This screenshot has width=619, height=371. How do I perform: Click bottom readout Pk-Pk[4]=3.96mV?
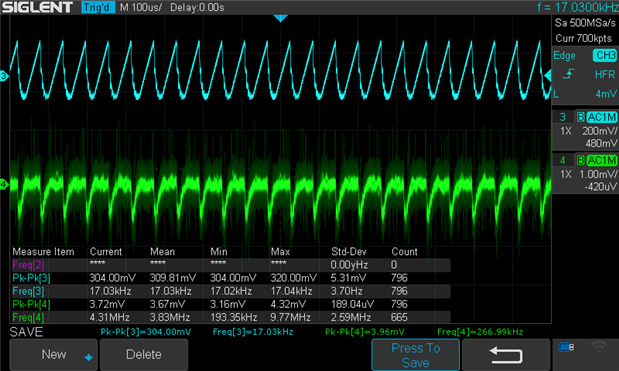point(364,332)
